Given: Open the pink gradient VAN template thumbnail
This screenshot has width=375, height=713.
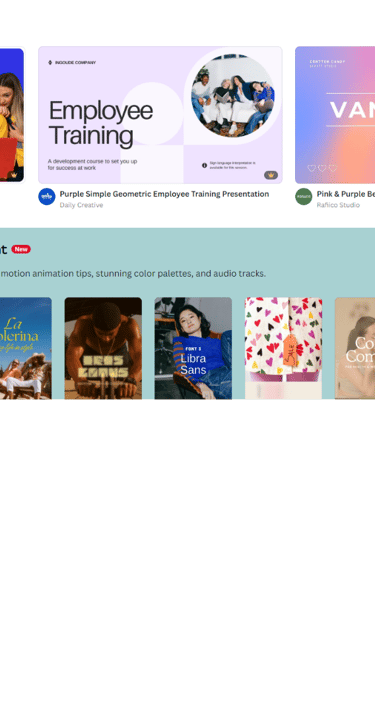Looking at the screenshot, I should pyautogui.click(x=335, y=115).
